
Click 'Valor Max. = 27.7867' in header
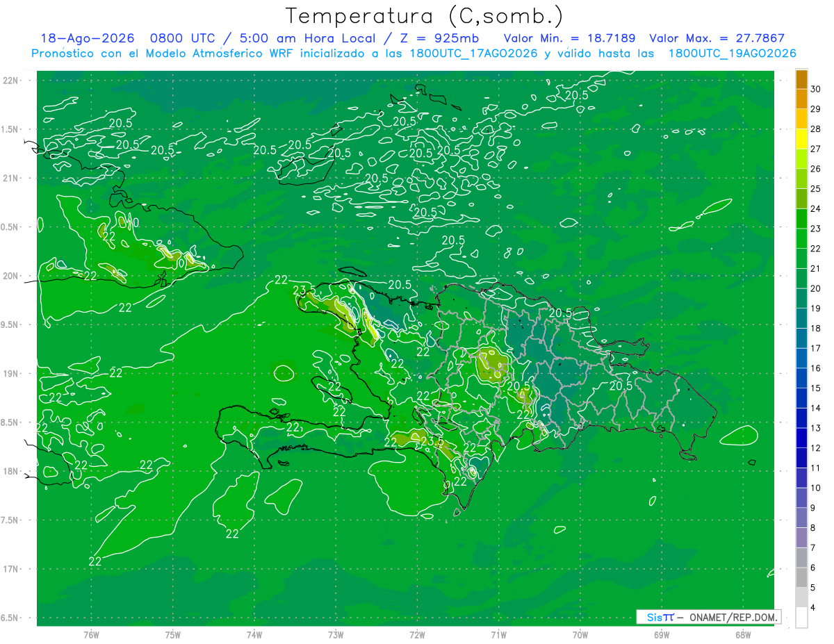(x=717, y=38)
